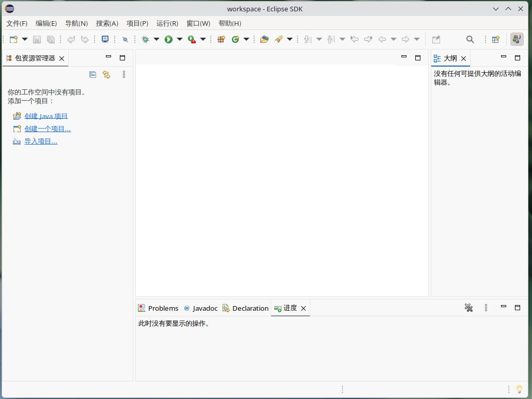Click Next Edit Location icon
The width and height of the screenshot is (532, 399).
point(368,39)
